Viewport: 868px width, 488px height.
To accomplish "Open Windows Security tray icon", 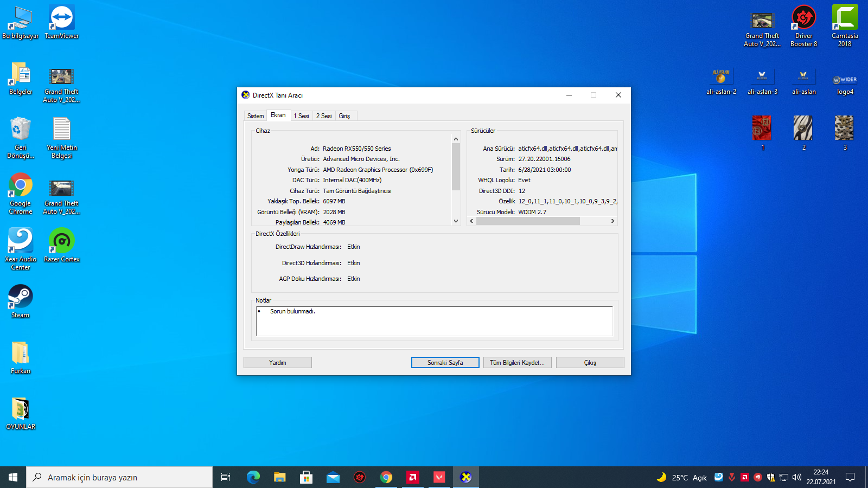I will pyautogui.click(x=771, y=477).
